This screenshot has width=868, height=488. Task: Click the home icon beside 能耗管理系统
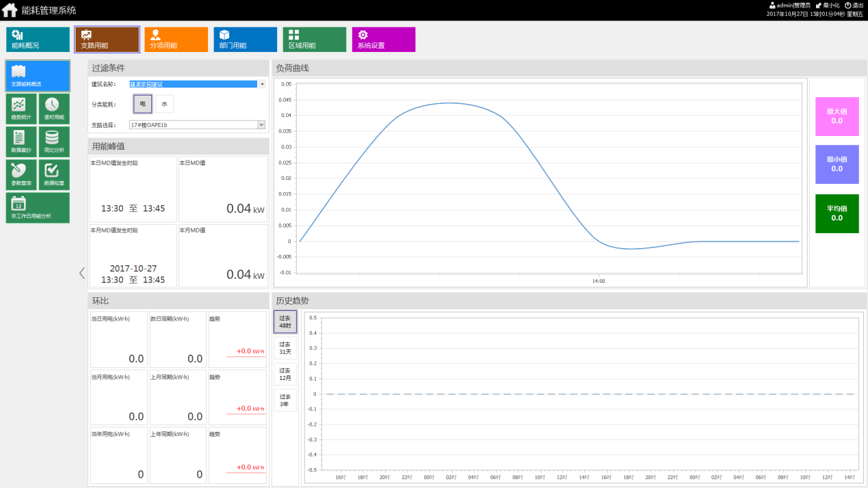[x=10, y=10]
